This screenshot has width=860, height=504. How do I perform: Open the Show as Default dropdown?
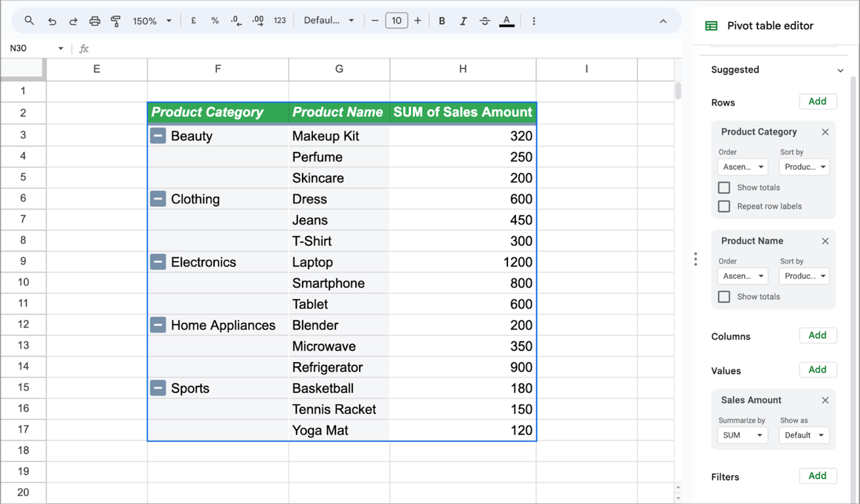click(x=804, y=435)
